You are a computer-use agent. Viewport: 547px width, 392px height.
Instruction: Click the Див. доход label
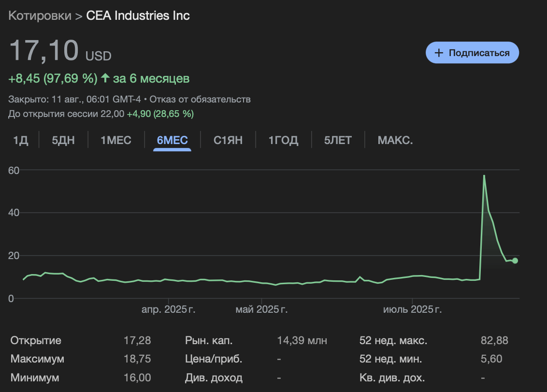214,377
